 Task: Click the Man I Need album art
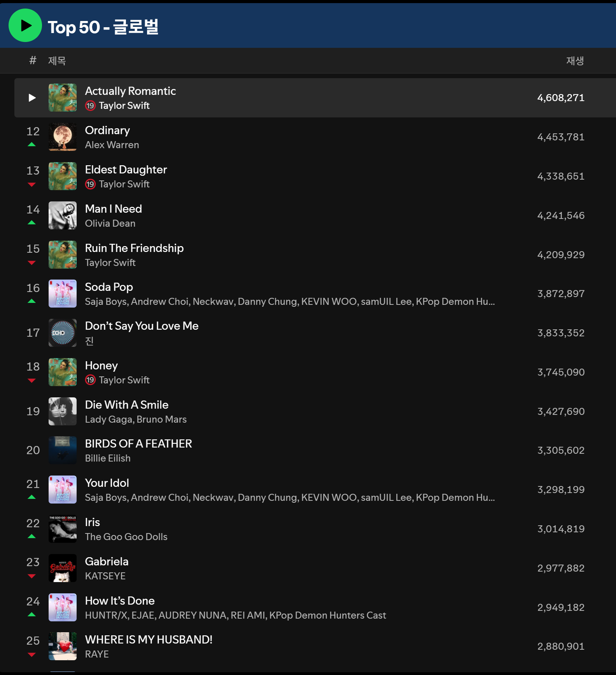[63, 215]
